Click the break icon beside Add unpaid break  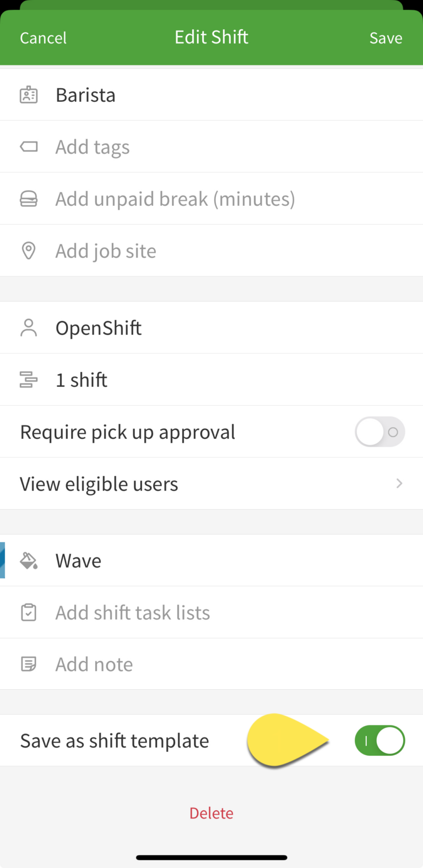click(x=28, y=198)
